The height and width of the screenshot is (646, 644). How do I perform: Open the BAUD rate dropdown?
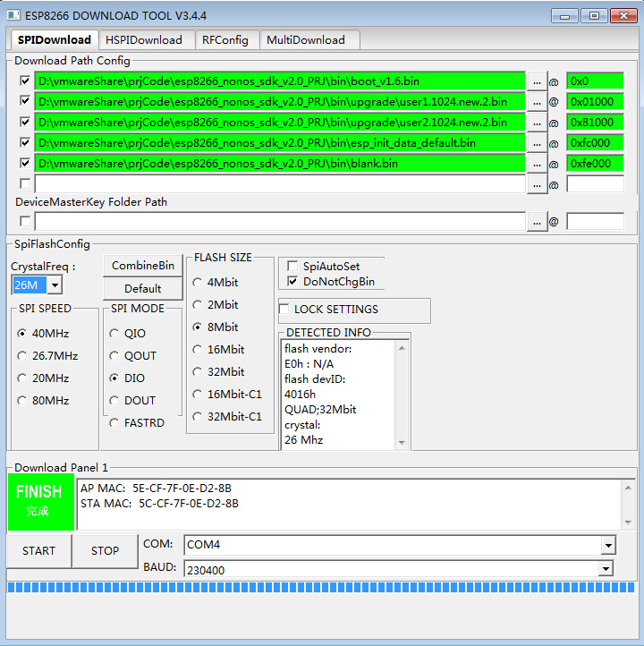(606, 569)
